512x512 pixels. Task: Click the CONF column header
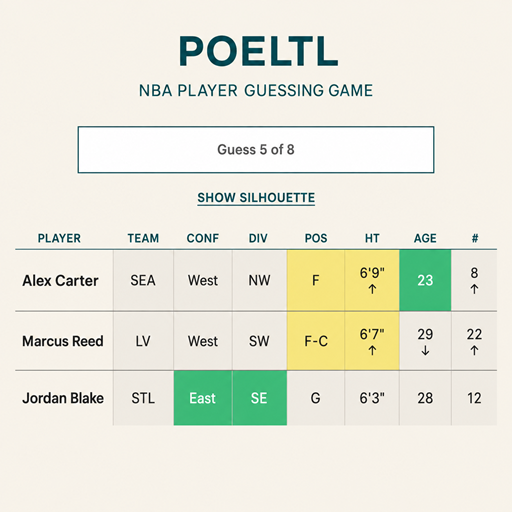[203, 238]
